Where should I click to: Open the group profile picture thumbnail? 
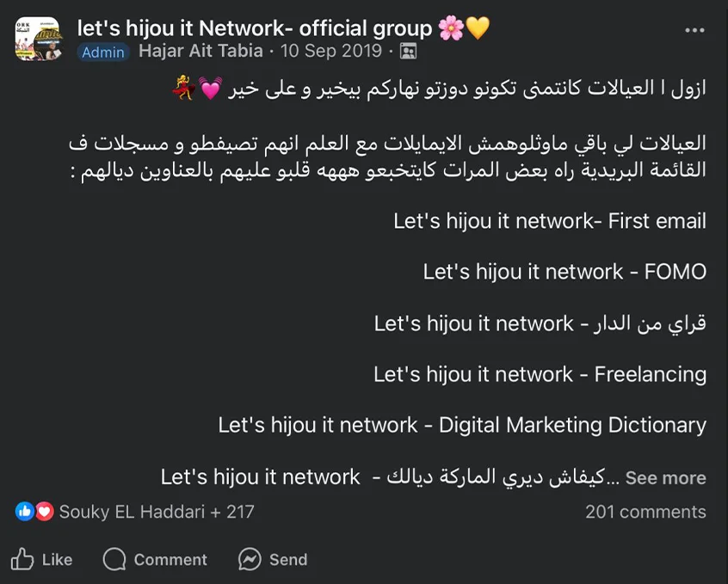[37, 39]
